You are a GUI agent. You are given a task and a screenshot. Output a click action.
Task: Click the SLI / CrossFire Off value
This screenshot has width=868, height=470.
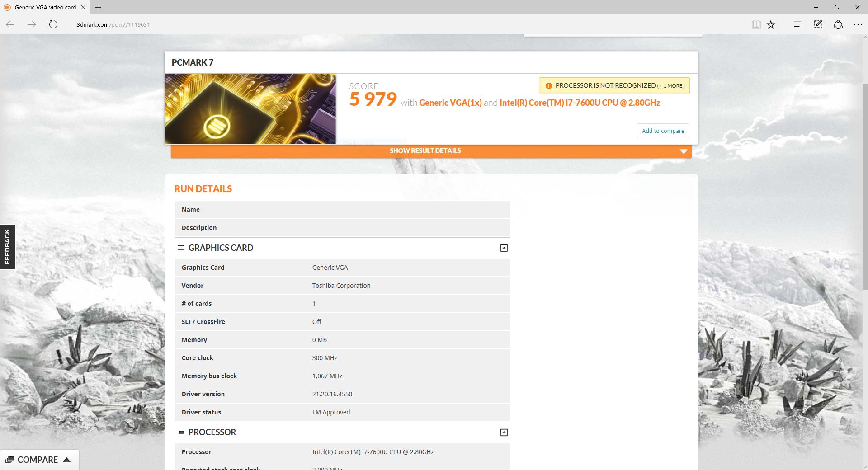click(x=317, y=322)
